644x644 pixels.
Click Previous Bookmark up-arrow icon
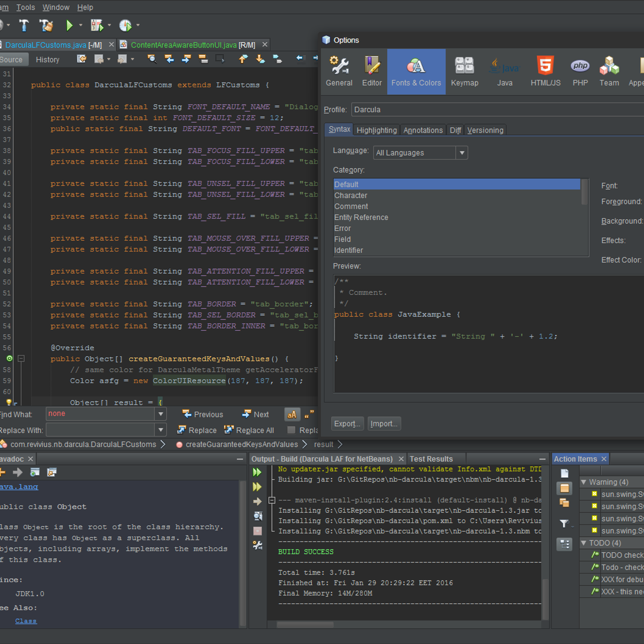[x=243, y=59]
